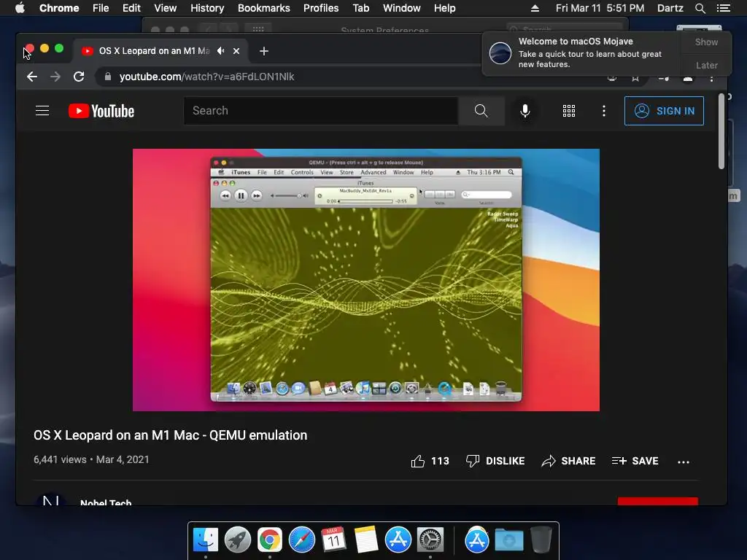Click the YouTube search magnifier button
Viewport: 747px width, 560px height.
point(481,111)
